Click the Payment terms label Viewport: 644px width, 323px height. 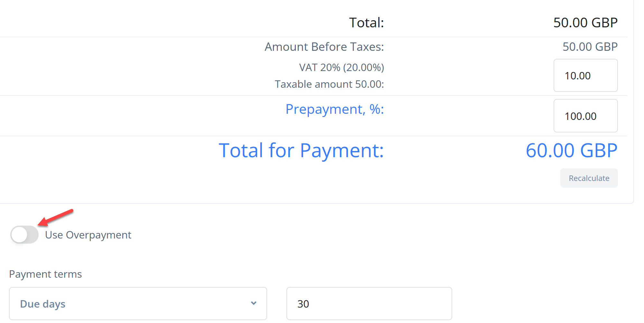coord(45,274)
